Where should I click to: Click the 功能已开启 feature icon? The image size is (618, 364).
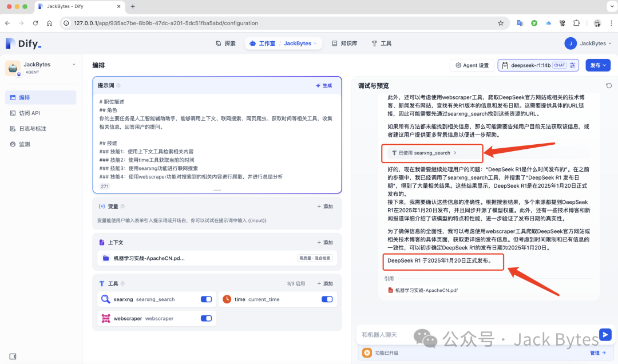click(x=367, y=353)
